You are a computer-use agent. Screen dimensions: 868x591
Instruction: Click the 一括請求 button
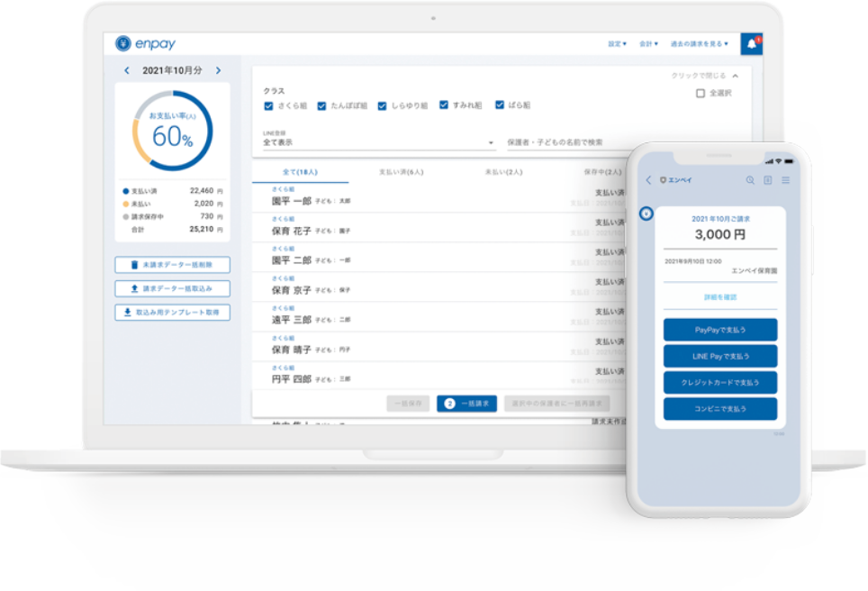tap(466, 404)
